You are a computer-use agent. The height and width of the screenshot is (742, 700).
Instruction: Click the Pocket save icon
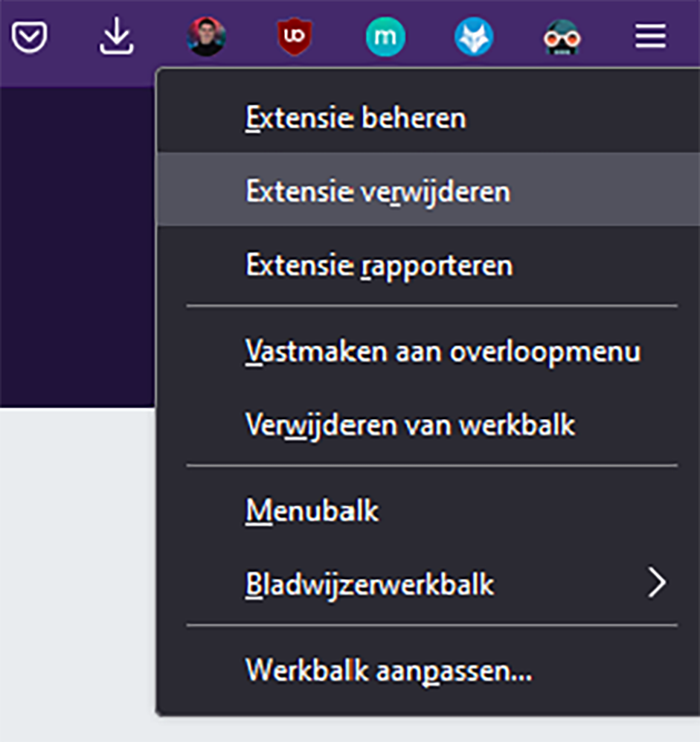(29, 37)
